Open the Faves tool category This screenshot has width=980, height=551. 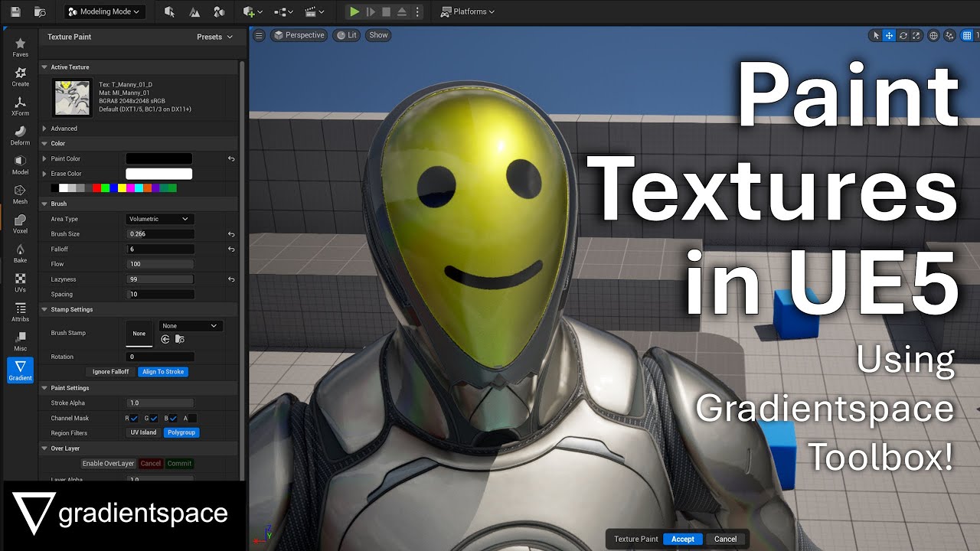click(x=21, y=47)
